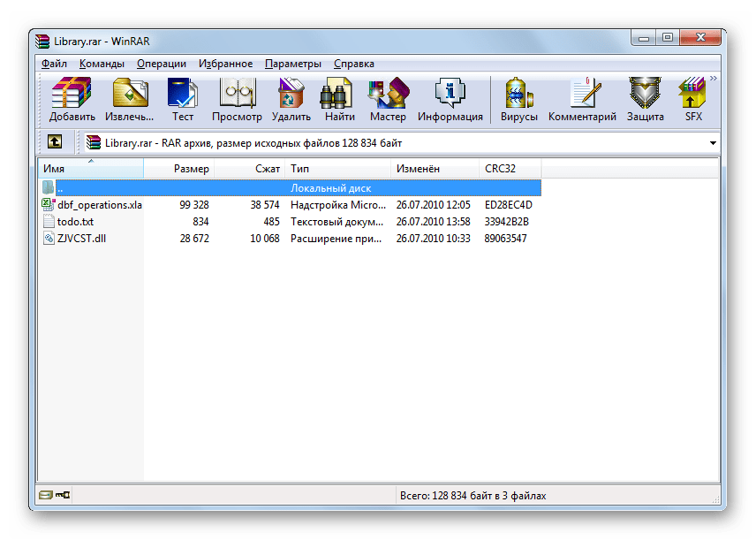The image size is (756, 540).
Task: Maximize the WinRAR window
Action: (x=668, y=38)
